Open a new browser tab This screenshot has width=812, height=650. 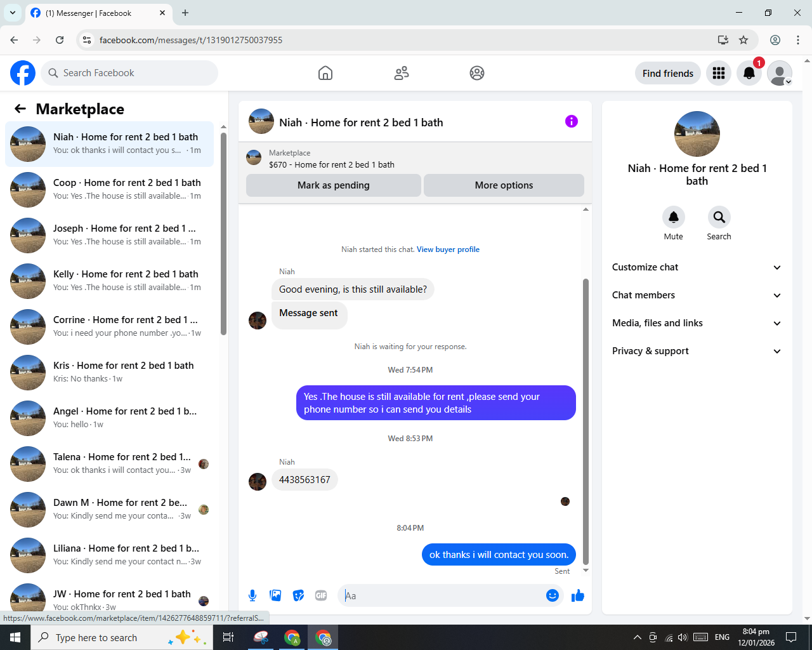tap(185, 13)
